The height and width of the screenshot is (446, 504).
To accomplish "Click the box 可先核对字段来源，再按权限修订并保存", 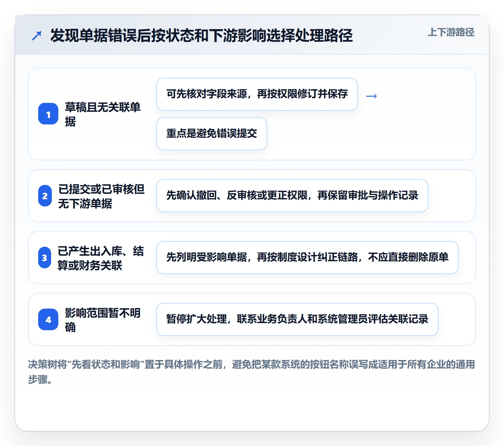I will pos(257,94).
